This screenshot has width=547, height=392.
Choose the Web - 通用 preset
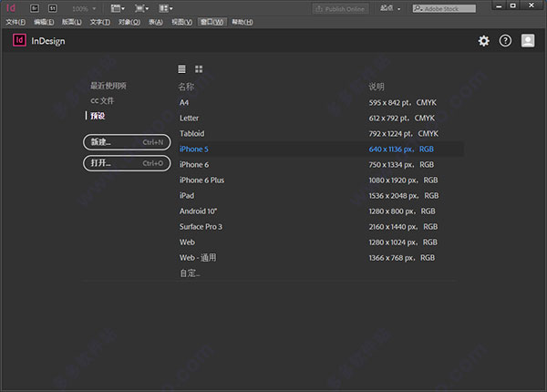(x=321, y=258)
